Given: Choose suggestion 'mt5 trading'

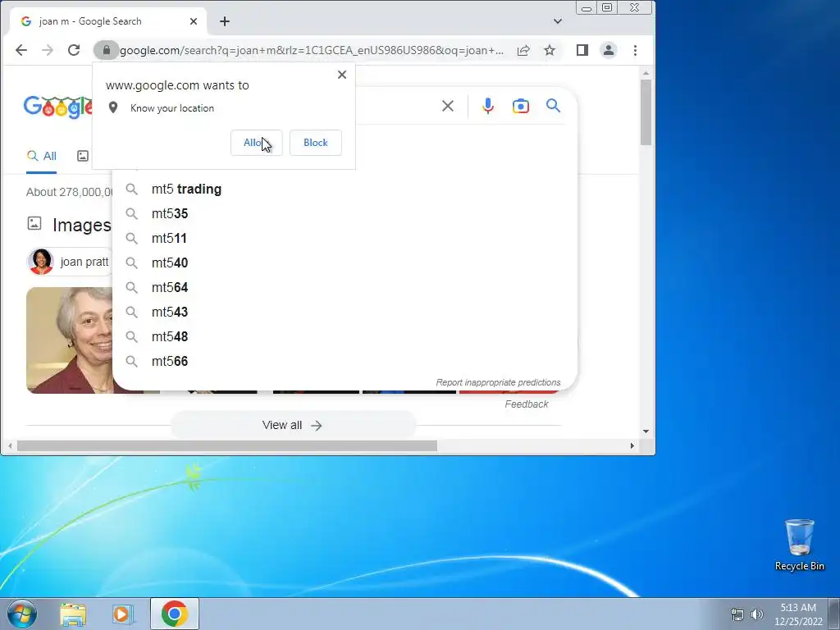Looking at the screenshot, I should click(345, 189).
